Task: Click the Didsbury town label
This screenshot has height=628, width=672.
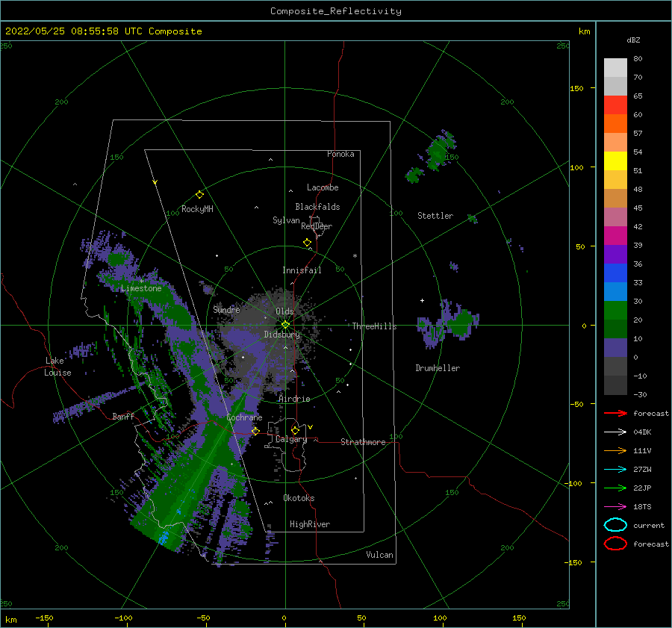Action: pos(282,335)
